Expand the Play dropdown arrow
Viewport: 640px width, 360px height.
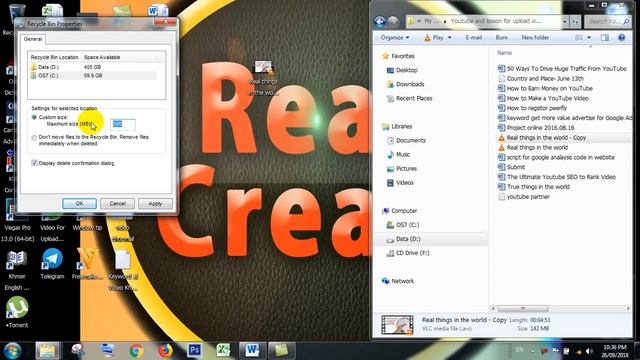pyautogui.click(x=450, y=38)
